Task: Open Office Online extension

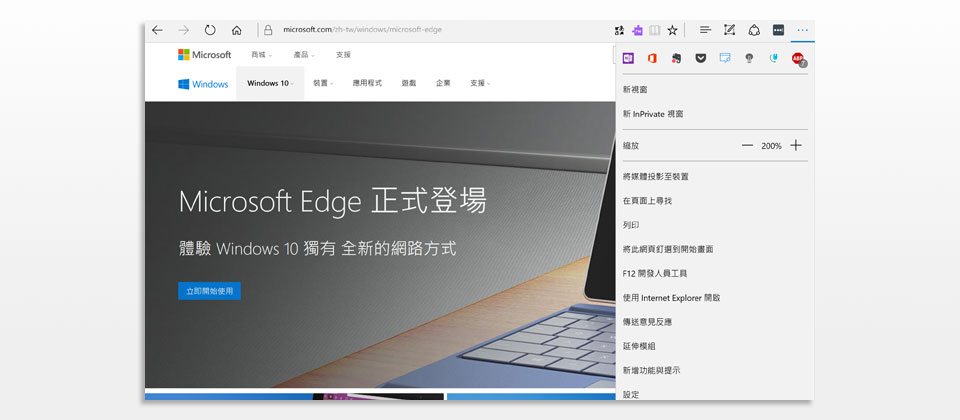Action: (x=652, y=58)
